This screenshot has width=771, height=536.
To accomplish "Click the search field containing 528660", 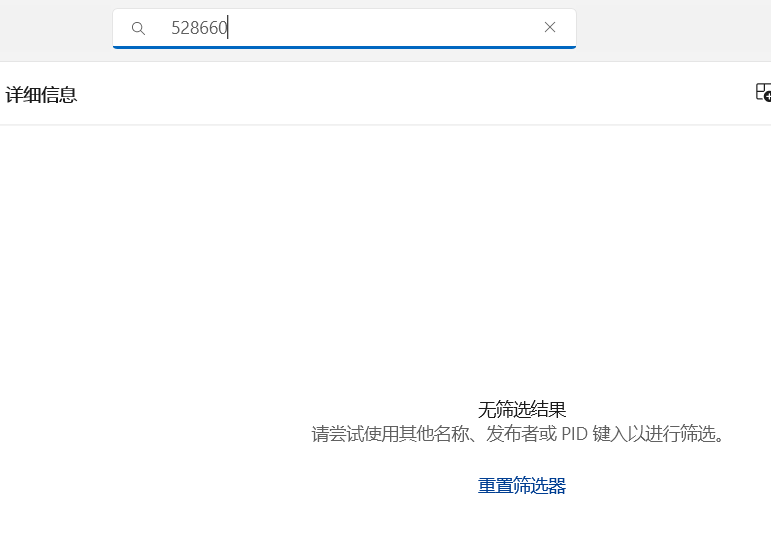I will pos(344,28).
